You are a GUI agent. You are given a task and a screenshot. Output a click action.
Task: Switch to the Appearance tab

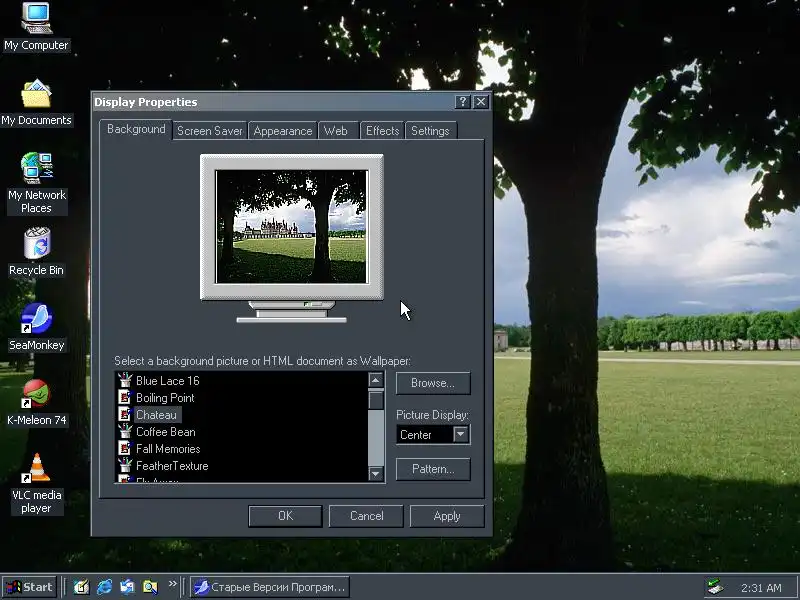point(283,131)
